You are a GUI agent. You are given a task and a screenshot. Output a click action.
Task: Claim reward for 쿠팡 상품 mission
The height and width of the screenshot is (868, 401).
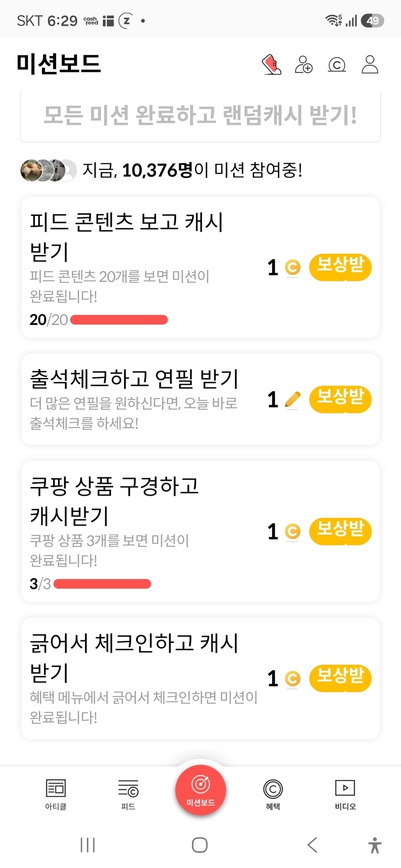click(x=340, y=532)
